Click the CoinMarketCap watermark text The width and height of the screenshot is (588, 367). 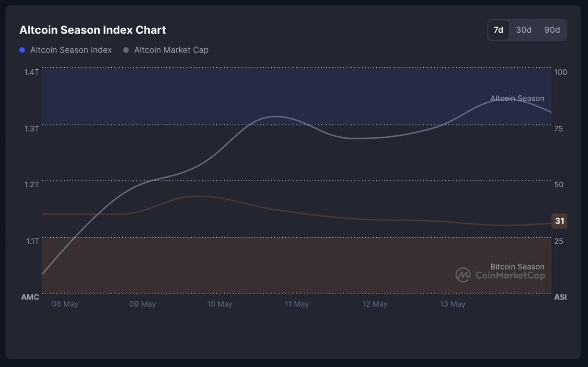[510, 275]
